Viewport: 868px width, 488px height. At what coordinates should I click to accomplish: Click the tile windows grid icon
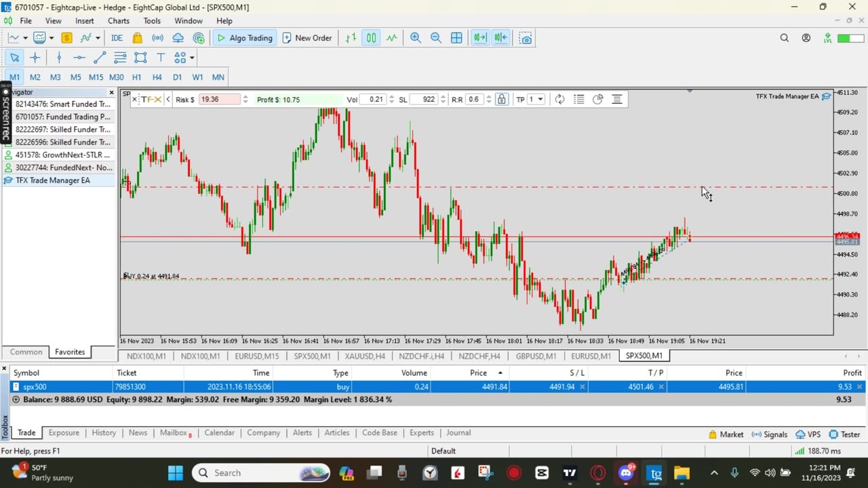click(x=456, y=38)
